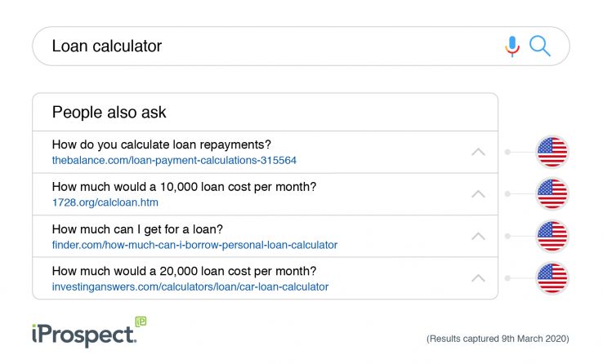Click US flag beside 20,000 loan question
The width and height of the screenshot is (603, 364).
[552, 278]
